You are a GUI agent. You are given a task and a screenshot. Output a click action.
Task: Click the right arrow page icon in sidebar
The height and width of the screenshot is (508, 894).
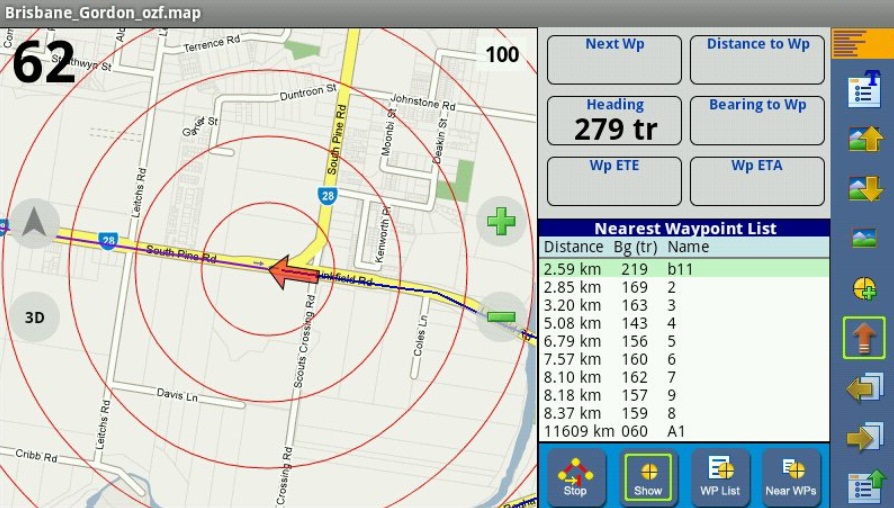(x=864, y=437)
